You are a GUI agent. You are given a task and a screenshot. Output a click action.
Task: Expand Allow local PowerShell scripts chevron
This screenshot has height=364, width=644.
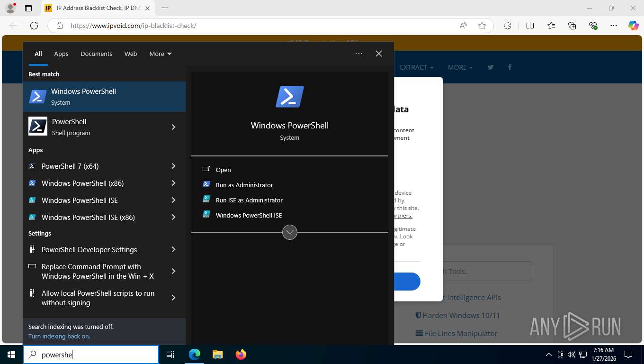pos(173,298)
